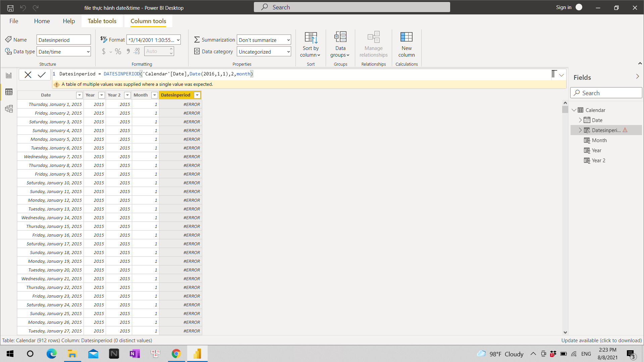Open Data category dropdown
Image resolution: width=644 pixels, height=362 pixels.
pos(264,52)
